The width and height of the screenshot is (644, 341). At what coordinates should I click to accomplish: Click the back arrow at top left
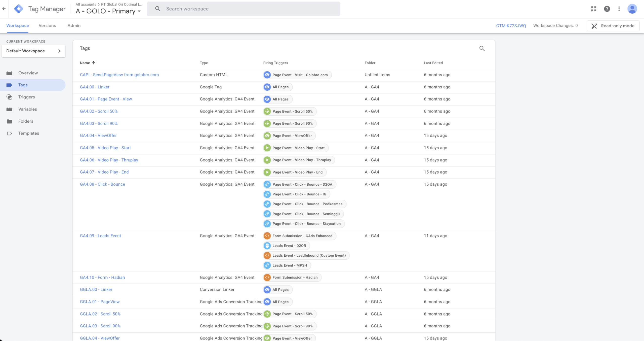tap(4, 9)
